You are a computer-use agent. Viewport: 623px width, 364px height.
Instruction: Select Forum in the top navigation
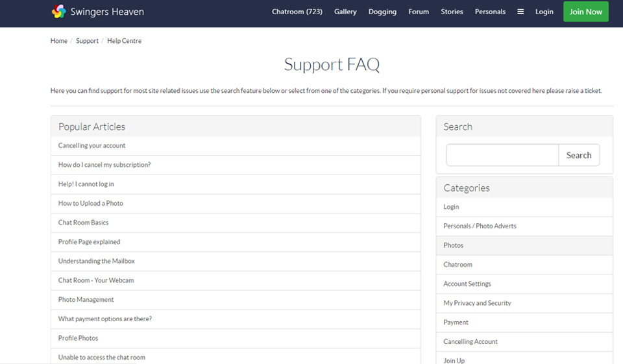419,12
